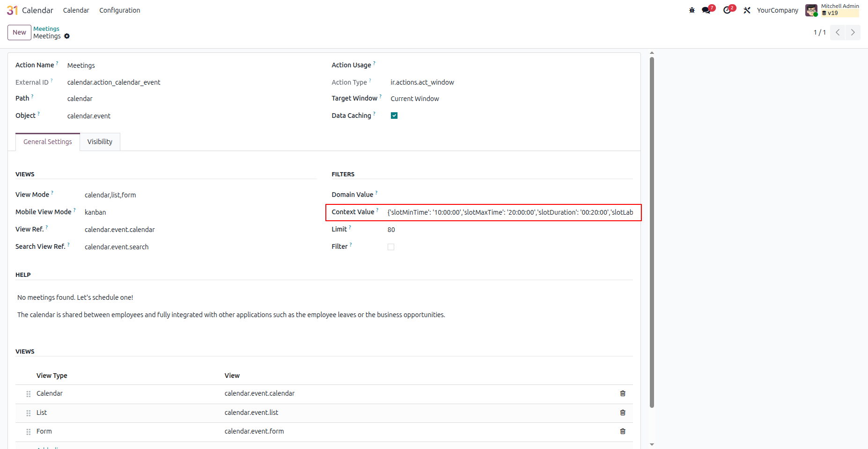The image size is (868, 449).
Task: Toggle the Data Caching checkbox
Action: 394,116
